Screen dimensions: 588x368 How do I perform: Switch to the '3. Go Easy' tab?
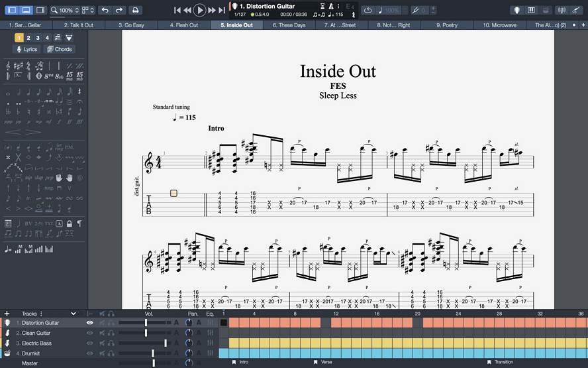(131, 25)
